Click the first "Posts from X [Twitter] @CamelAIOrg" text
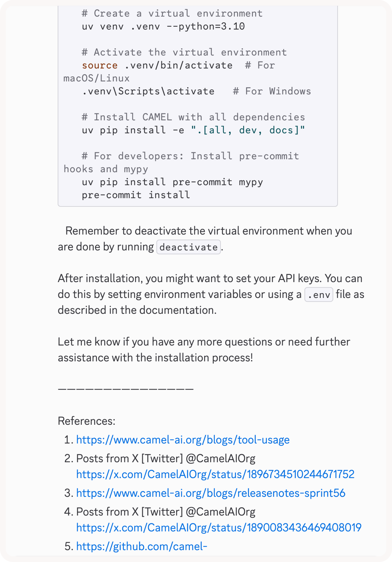 (x=166, y=458)
